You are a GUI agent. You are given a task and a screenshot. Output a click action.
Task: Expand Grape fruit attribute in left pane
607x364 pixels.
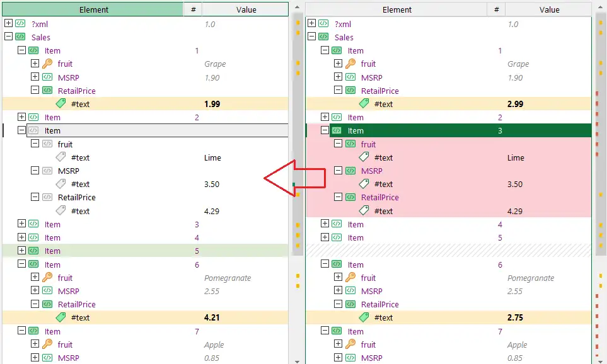35,64
